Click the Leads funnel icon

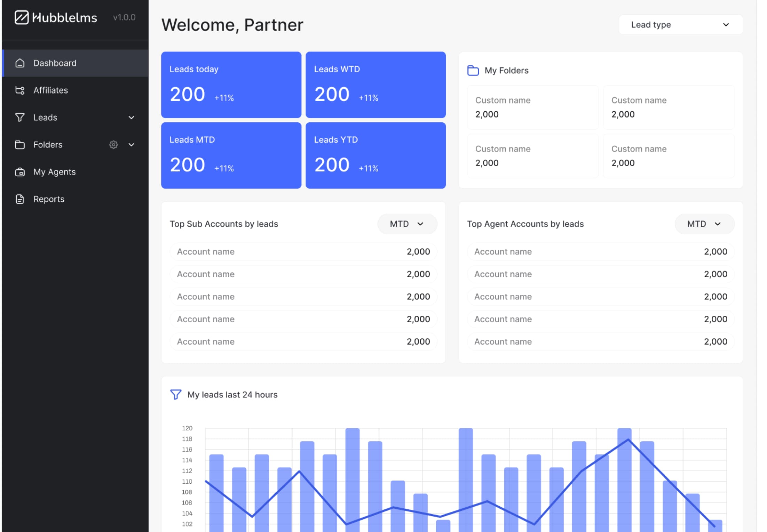click(x=20, y=118)
